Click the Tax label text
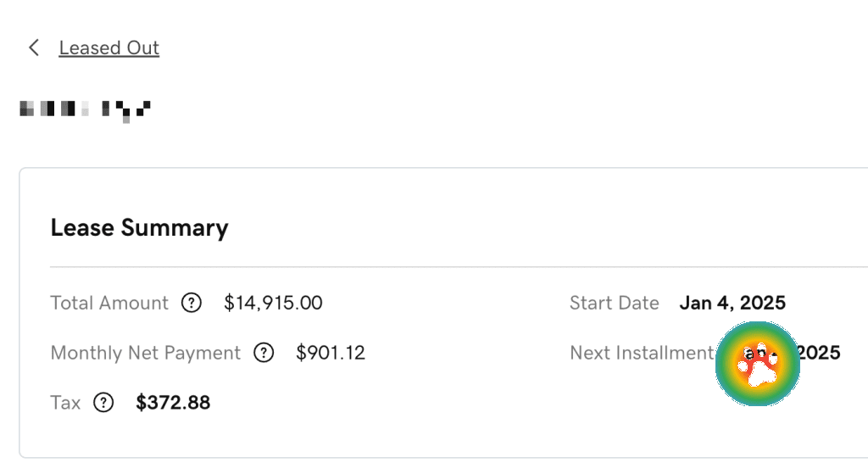 [65, 403]
